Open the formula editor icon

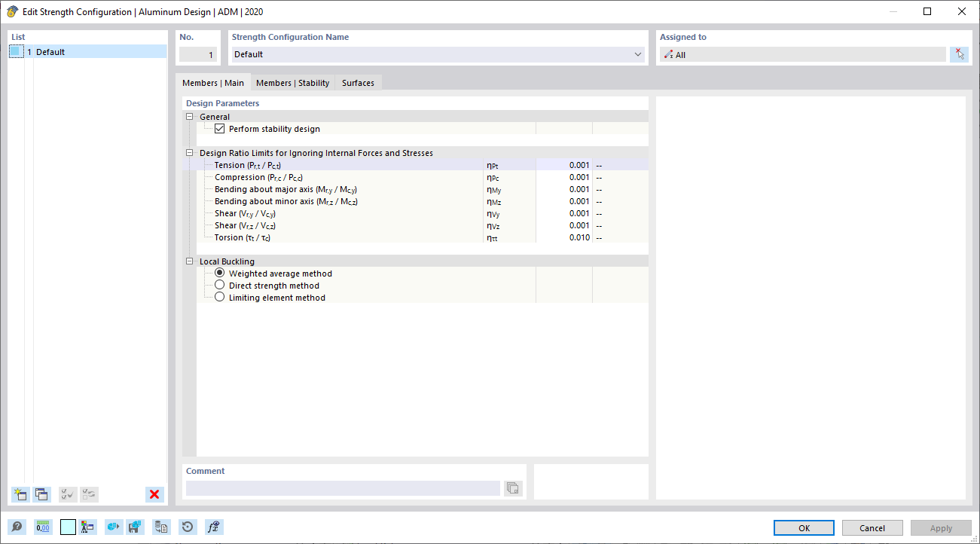pyautogui.click(x=213, y=527)
